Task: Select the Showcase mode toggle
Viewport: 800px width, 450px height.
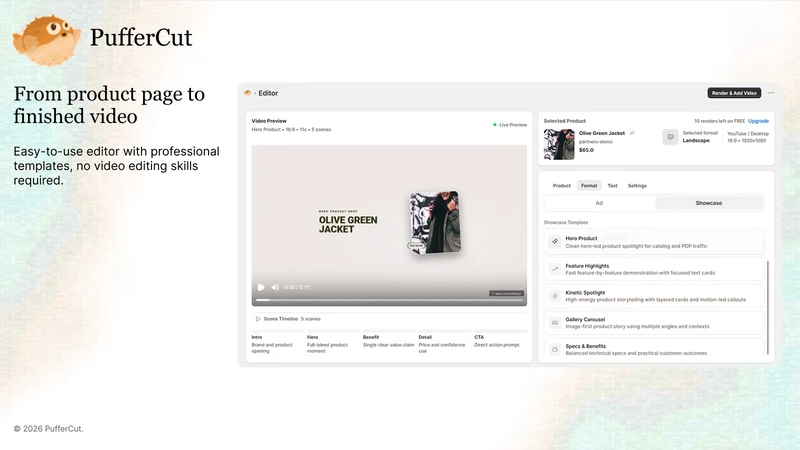Action: click(x=709, y=203)
